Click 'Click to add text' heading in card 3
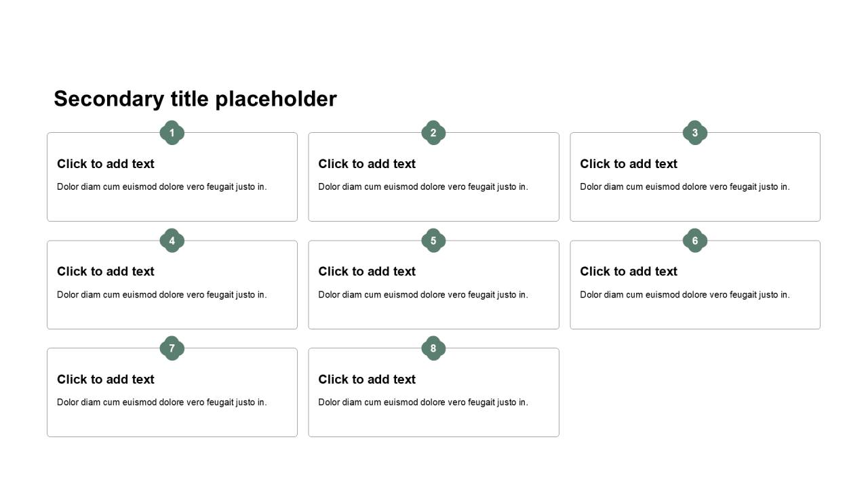The height and width of the screenshot is (488, 868). point(629,164)
